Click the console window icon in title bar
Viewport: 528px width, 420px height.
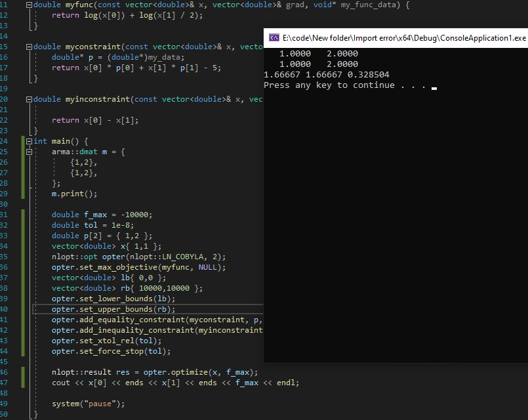(x=274, y=37)
